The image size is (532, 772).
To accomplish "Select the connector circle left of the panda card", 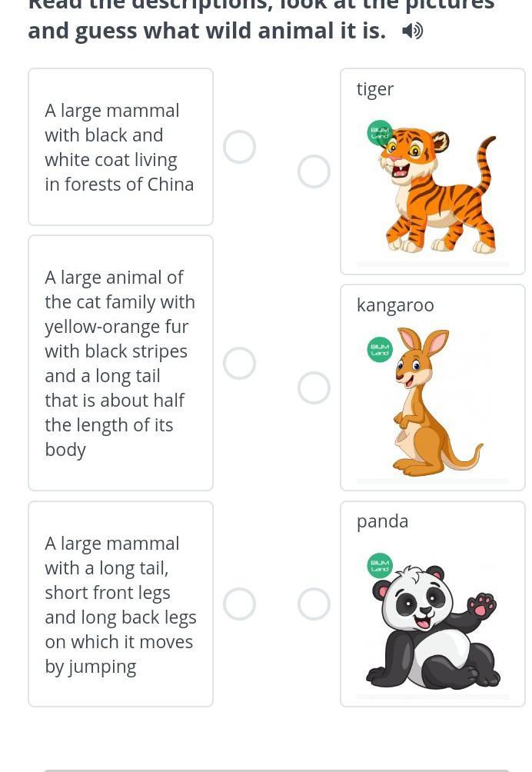I will click(314, 604).
